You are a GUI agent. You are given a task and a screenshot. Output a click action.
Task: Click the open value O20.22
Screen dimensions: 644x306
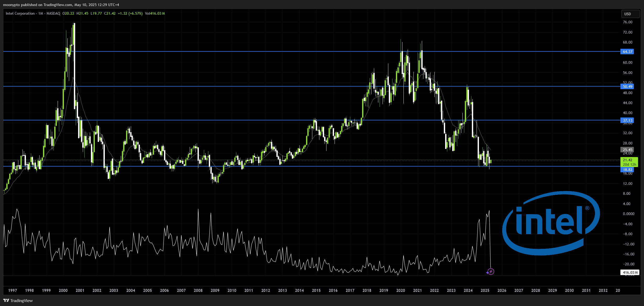point(68,13)
